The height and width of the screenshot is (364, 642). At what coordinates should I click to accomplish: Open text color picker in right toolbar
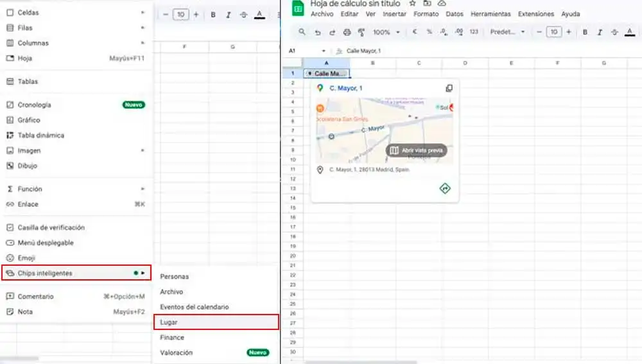[630, 32]
